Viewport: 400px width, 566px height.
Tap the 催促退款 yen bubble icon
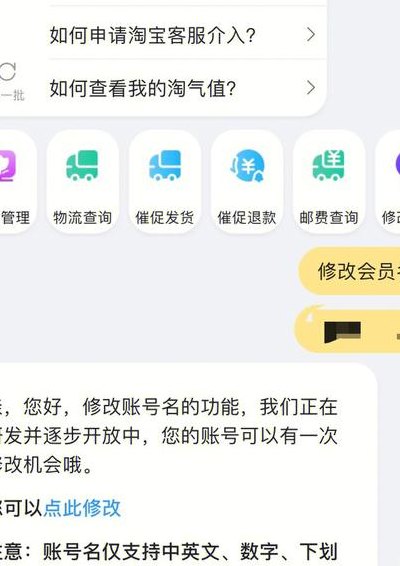[248, 166]
